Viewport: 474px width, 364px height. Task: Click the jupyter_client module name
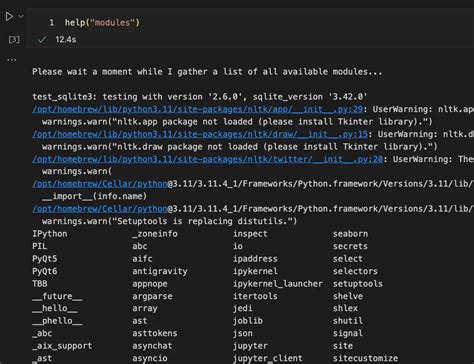tap(268, 358)
